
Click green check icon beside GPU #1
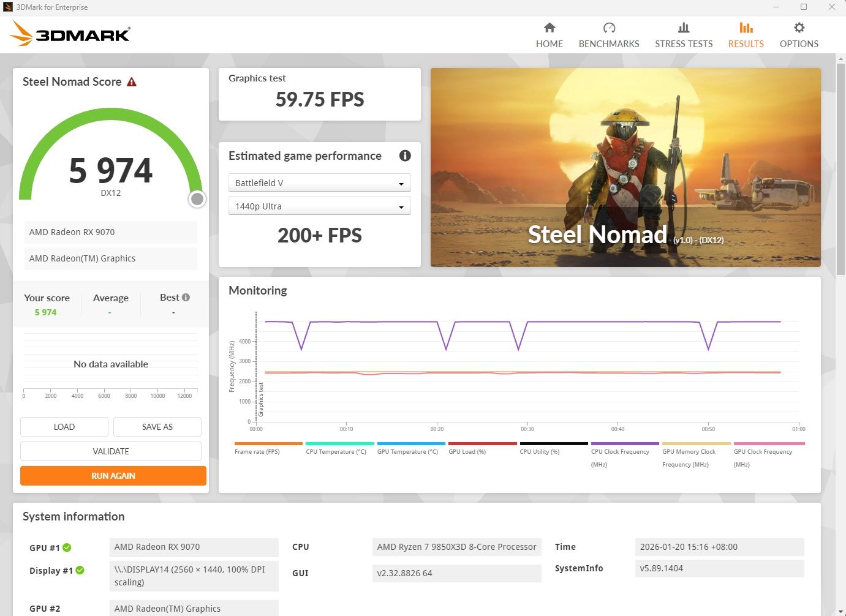coord(67,547)
